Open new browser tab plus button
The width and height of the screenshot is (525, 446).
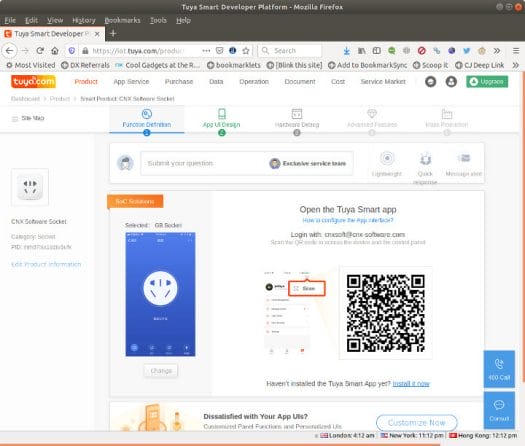coord(113,34)
